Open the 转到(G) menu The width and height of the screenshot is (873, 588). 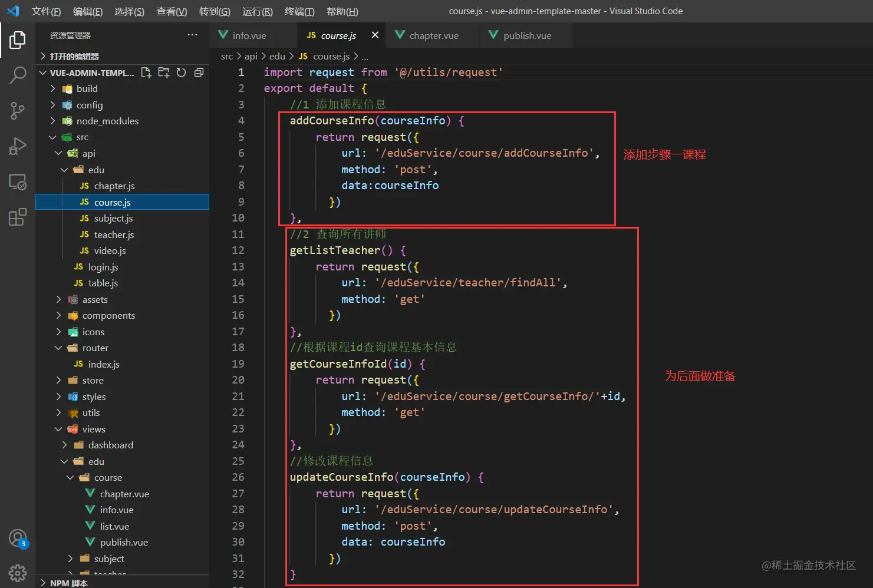(x=215, y=11)
